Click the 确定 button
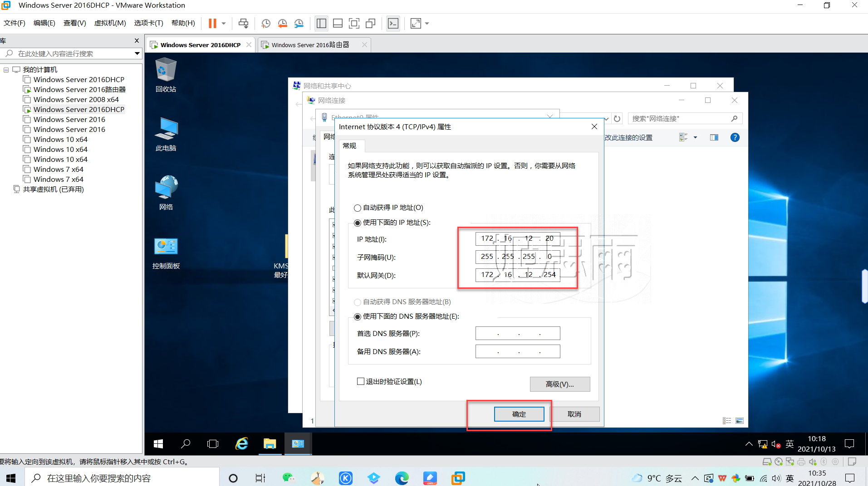 pos(519,414)
